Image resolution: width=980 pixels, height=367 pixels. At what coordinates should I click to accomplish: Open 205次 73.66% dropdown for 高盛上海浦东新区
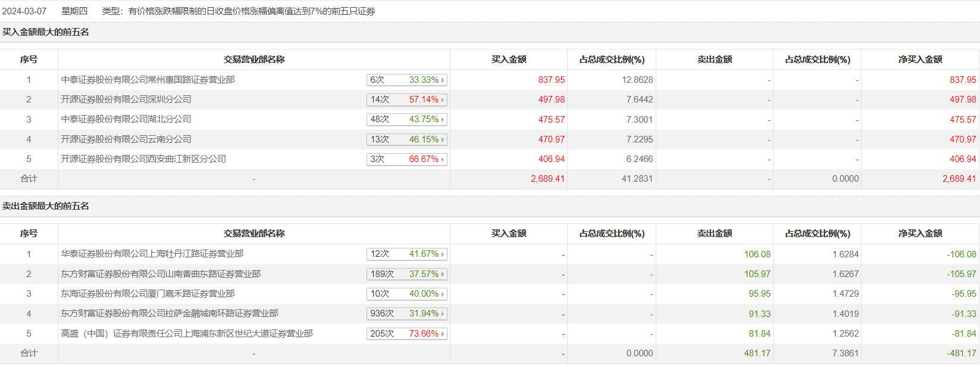pos(406,334)
